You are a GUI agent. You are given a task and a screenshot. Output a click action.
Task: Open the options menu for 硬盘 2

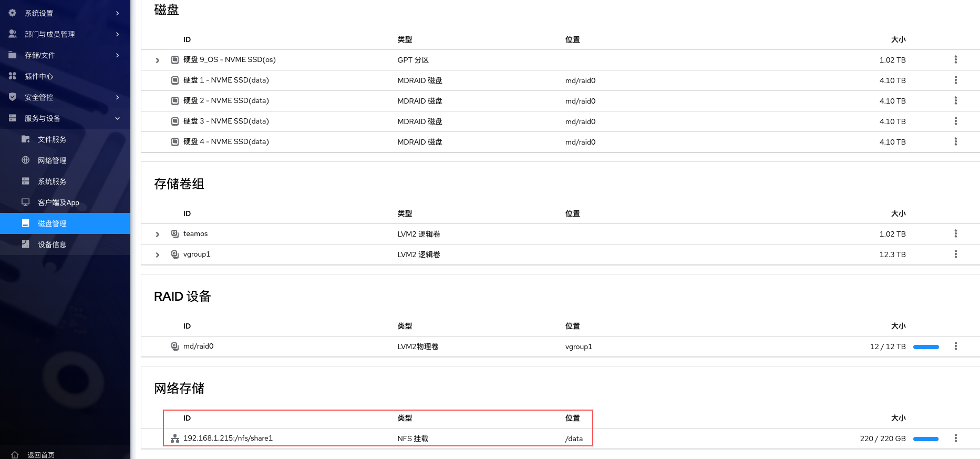tap(955, 100)
